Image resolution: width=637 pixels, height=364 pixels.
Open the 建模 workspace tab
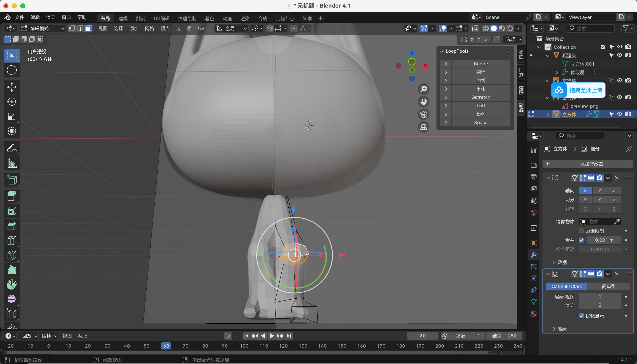click(x=123, y=18)
